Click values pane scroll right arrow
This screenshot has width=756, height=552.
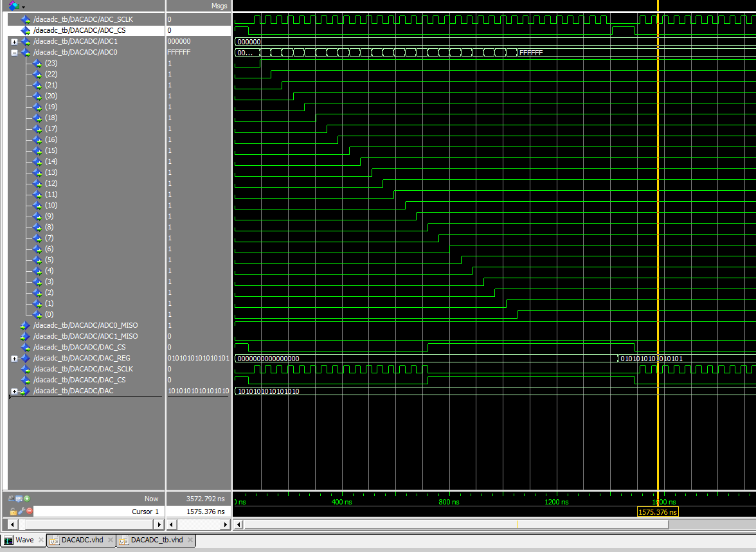click(225, 524)
